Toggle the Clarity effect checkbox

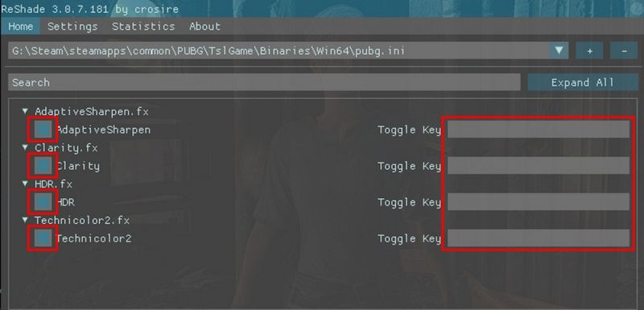43,166
